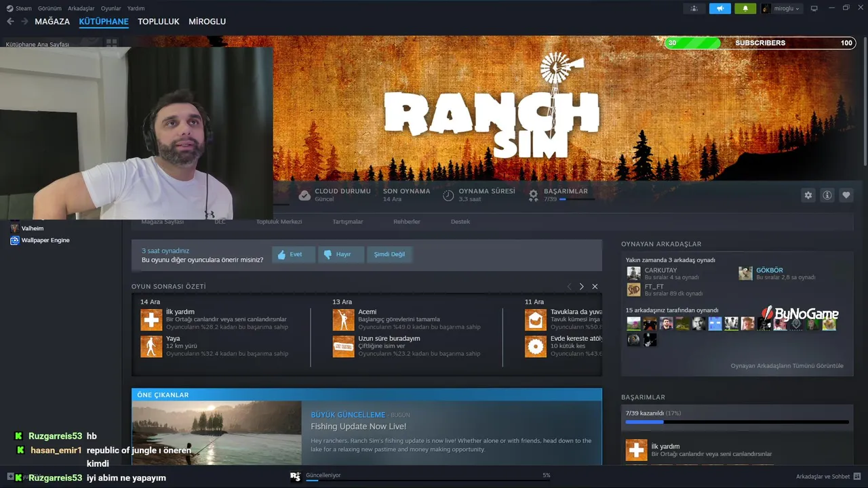Recommend the game with Evet
This screenshot has height=488, width=868.
294,254
